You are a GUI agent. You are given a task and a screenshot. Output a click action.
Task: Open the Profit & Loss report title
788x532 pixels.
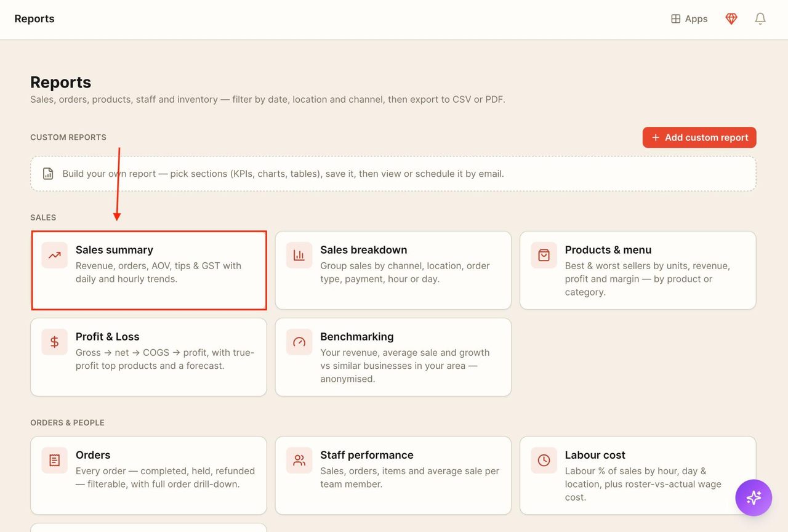pos(108,336)
